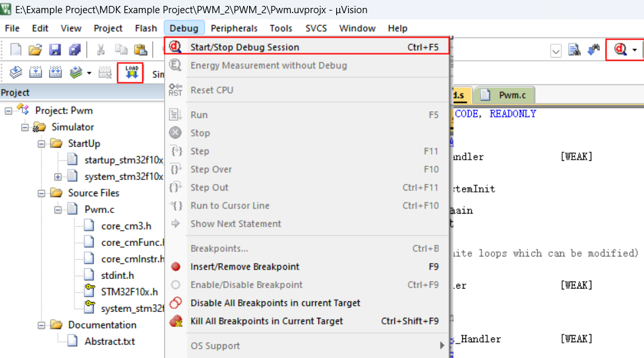Expand the system_stm32f10x file node
This screenshot has width=644, height=358.
click(58, 177)
